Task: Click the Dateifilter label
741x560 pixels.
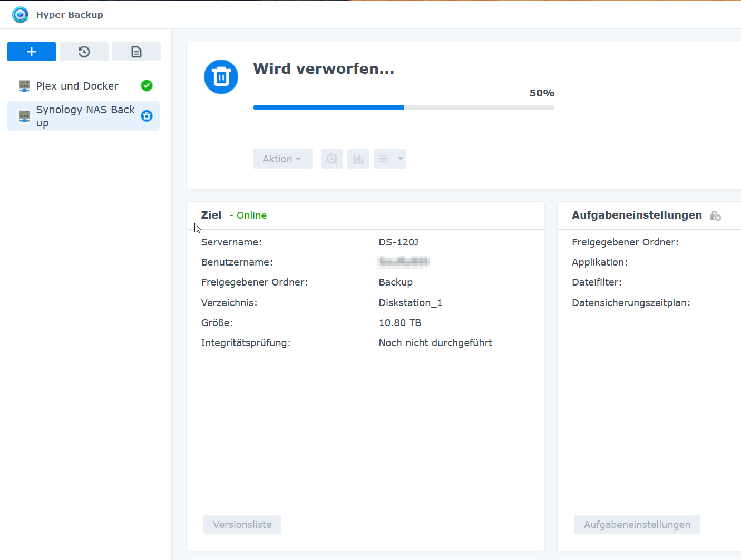Action: [x=597, y=282]
